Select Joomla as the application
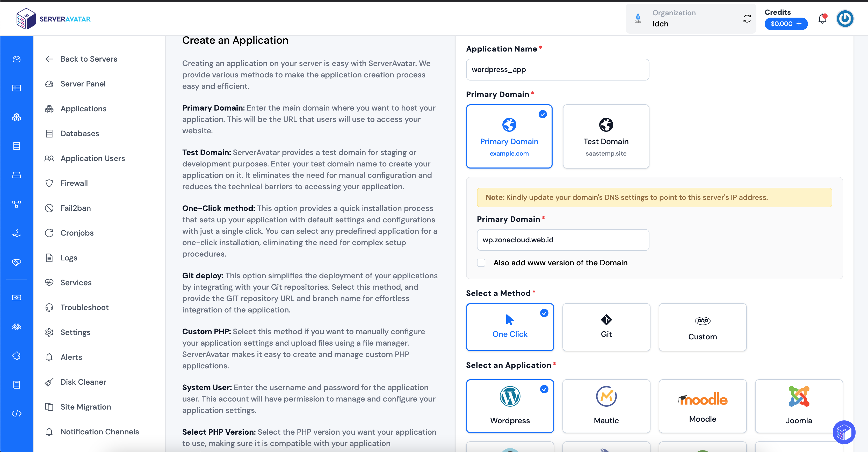868x452 pixels. click(799, 406)
